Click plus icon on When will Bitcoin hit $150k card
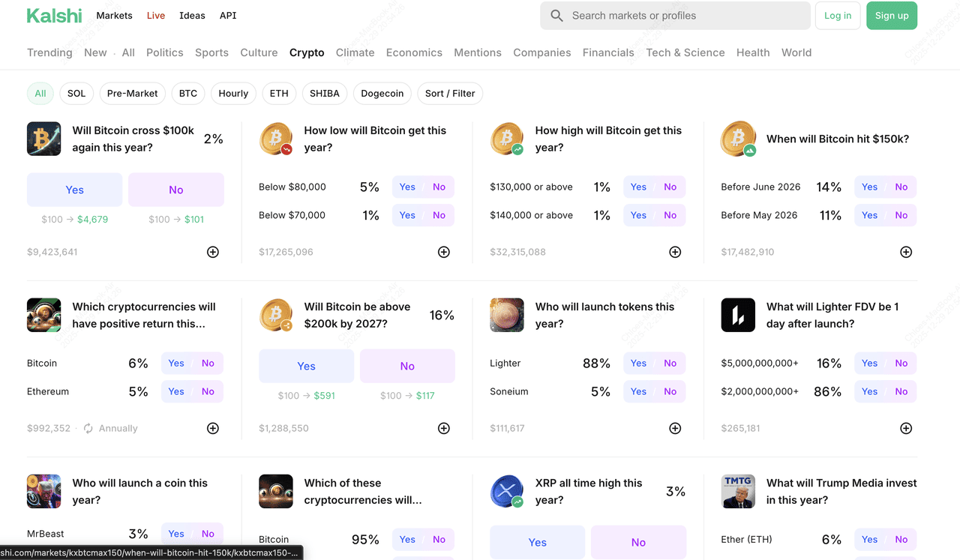The image size is (960, 560). click(x=906, y=252)
